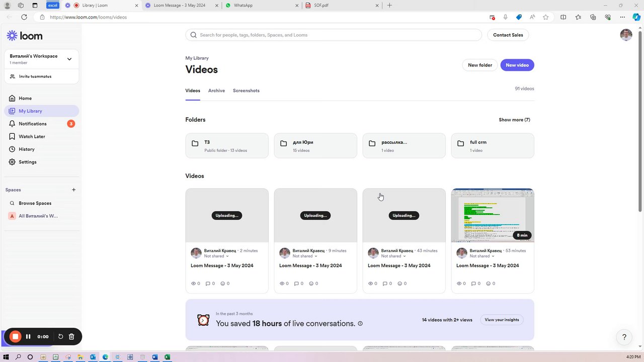
Task: Open the Watch Later list
Action: pyautogui.click(x=42, y=136)
